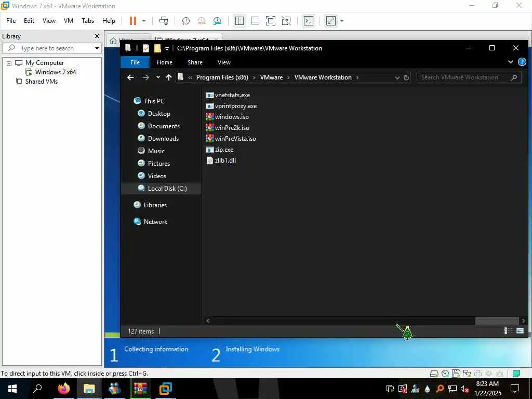
Task: Revert VM to previous snapshot
Action: (202, 21)
